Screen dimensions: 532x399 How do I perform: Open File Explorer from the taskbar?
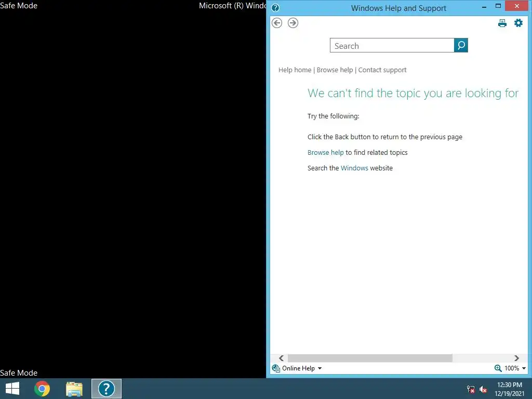[74, 389]
